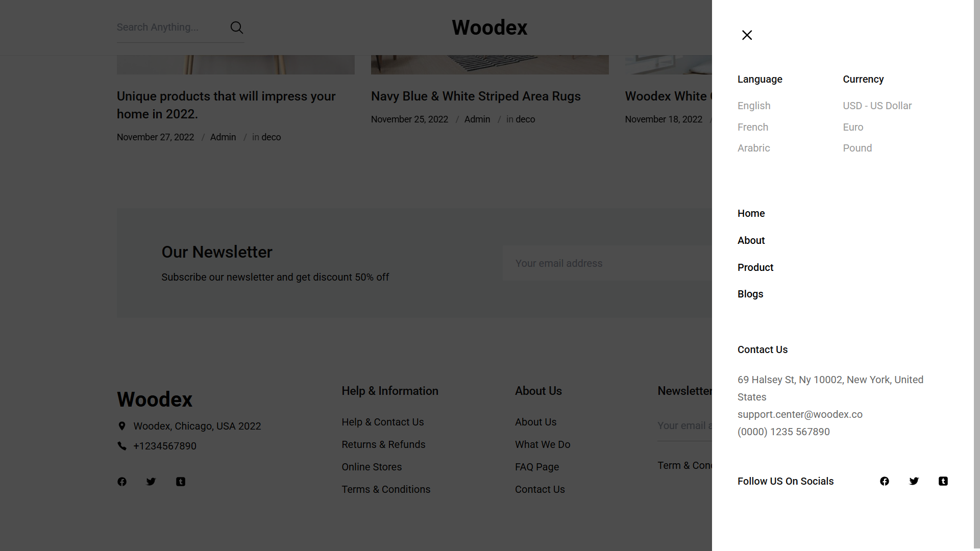Close the side panel with X icon
The width and height of the screenshot is (980, 551).
(747, 35)
